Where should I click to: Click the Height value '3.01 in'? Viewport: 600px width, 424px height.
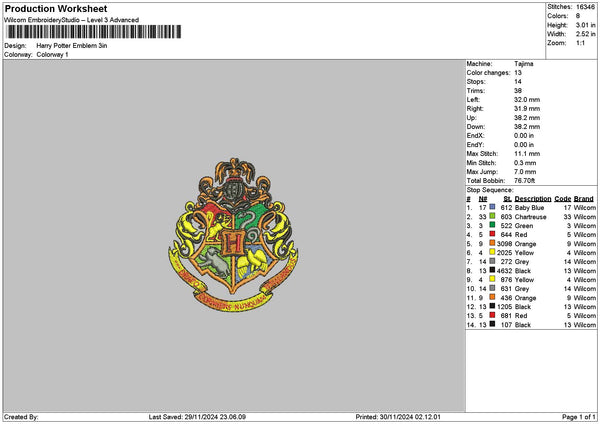[x=585, y=25]
